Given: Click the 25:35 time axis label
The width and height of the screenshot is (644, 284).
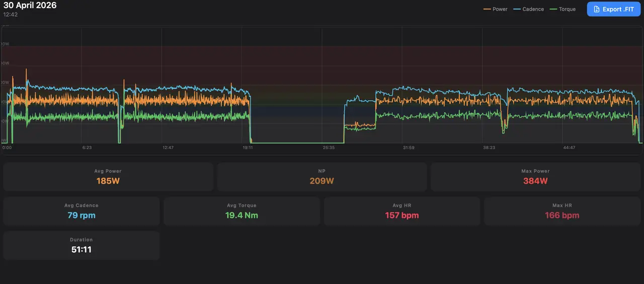Looking at the screenshot, I should click(328, 148).
